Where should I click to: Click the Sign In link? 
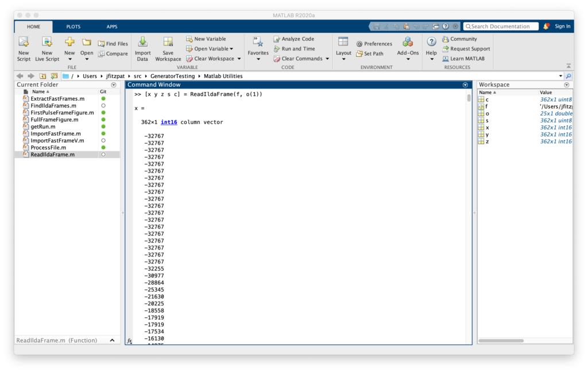(x=563, y=26)
